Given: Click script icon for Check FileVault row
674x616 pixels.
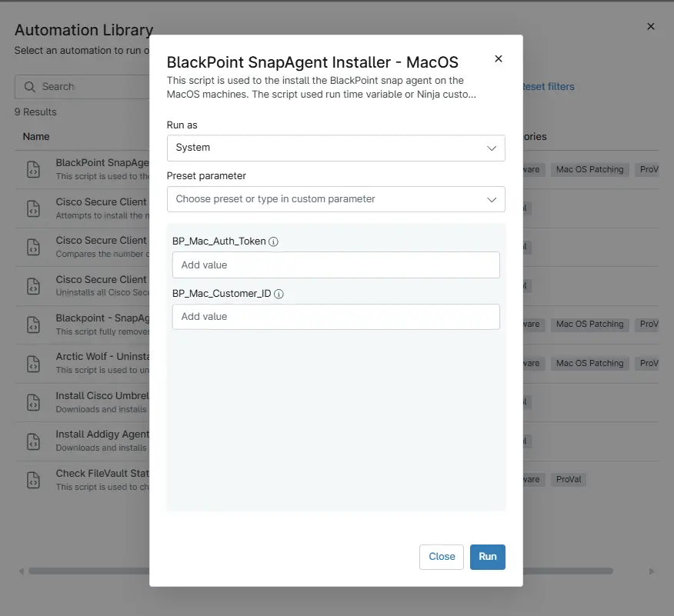Looking at the screenshot, I should click(x=33, y=480).
